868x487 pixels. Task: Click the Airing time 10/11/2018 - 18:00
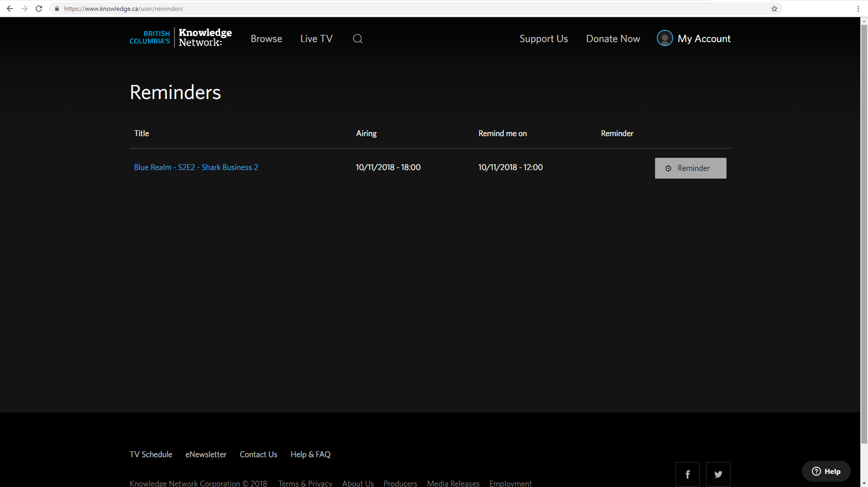click(388, 167)
